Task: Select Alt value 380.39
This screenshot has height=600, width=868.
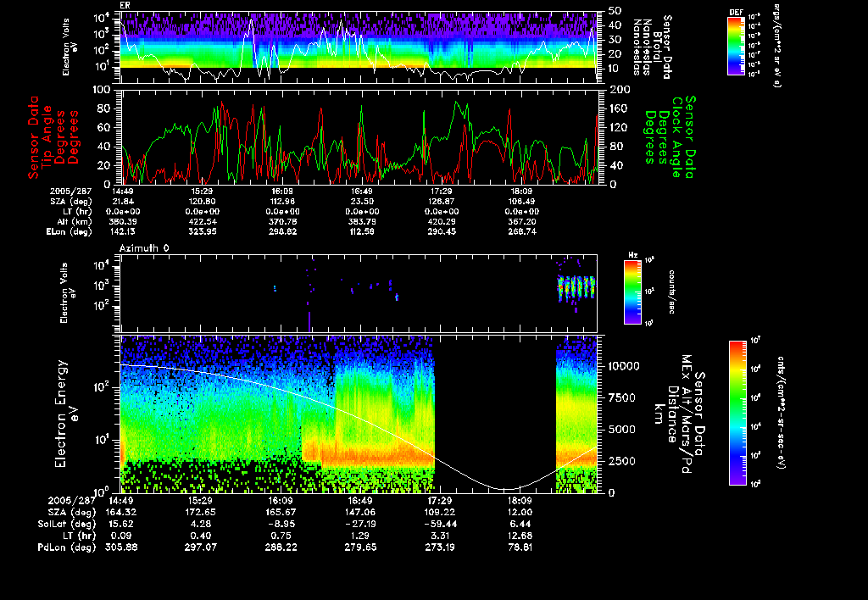Action: (123, 222)
